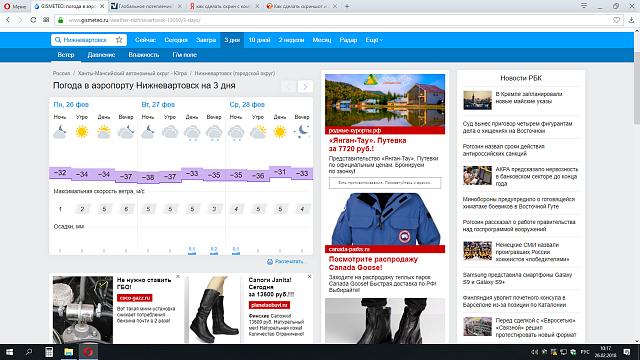Click the browser reload button

click(33, 20)
